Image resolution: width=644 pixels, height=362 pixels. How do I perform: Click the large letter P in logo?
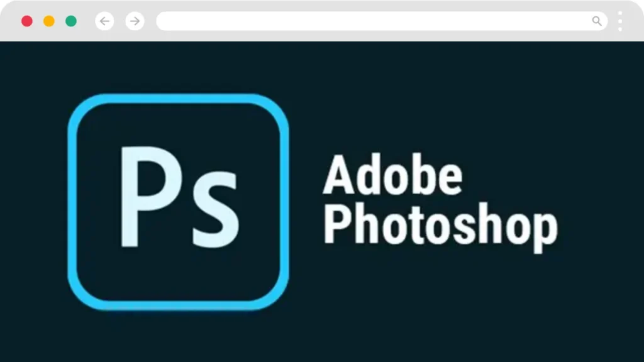(x=151, y=197)
